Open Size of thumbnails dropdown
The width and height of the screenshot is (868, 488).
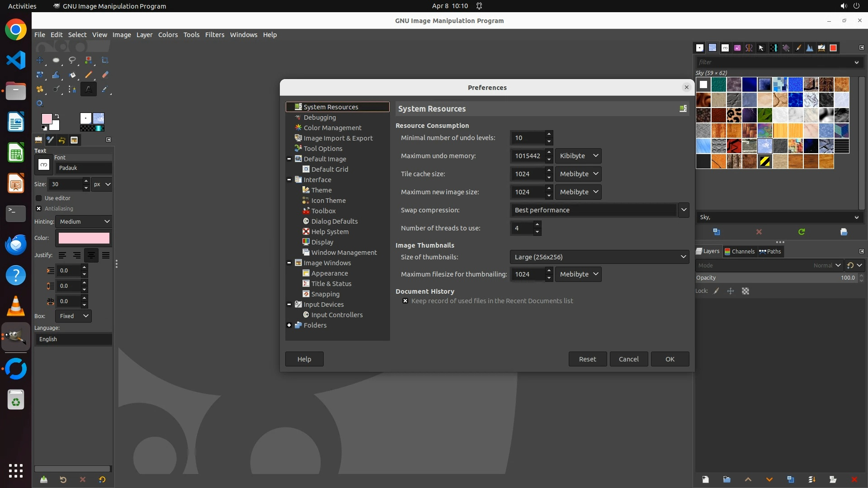pyautogui.click(x=599, y=257)
